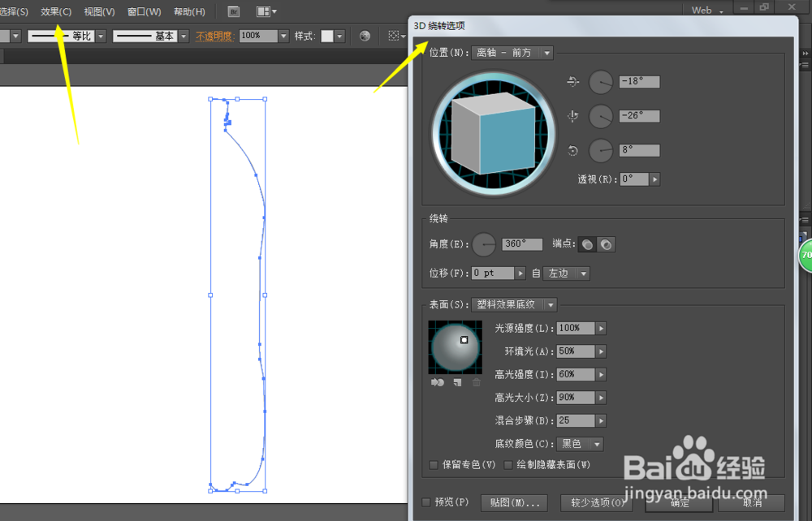Click the Y axis rotation dial
This screenshot has height=521, width=812.
pos(600,116)
